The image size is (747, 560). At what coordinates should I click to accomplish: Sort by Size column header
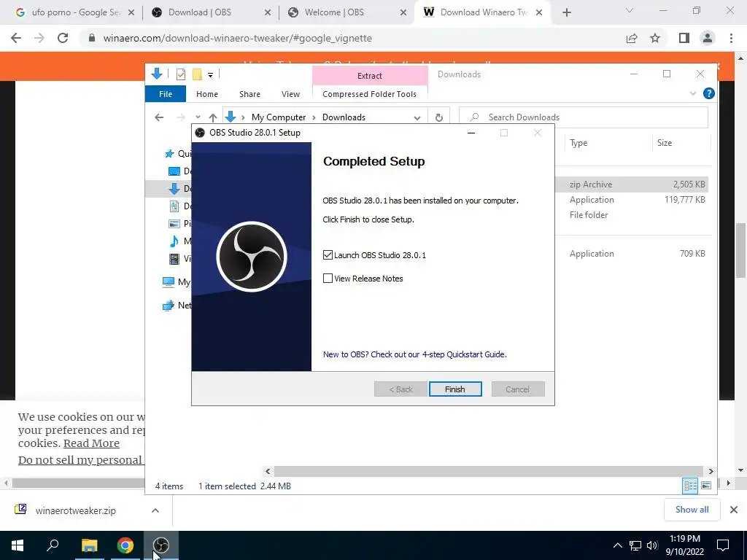click(664, 143)
